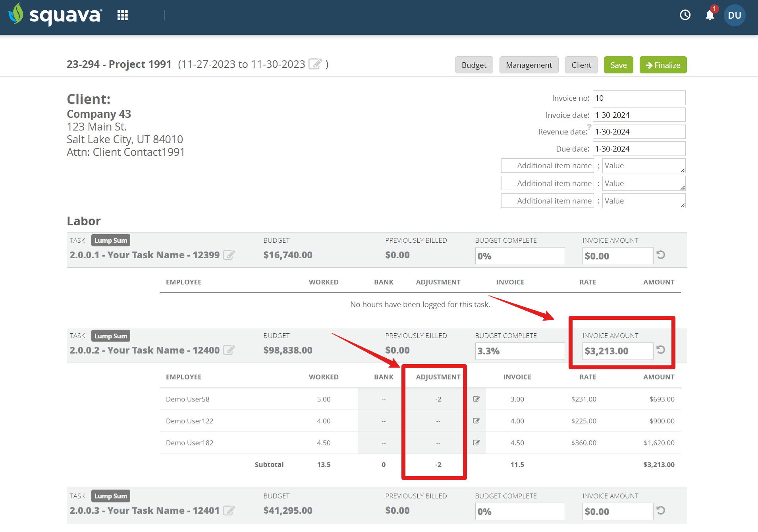
Task: Click the Squava logo
Action: click(55, 15)
